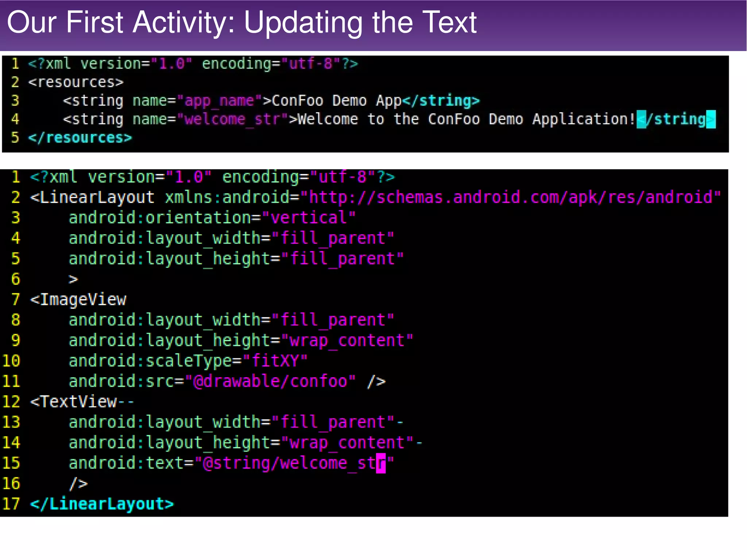Click layout_height="fill_parent" on line 5
Viewport: 747px width, 560px height.
click(x=236, y=259)
